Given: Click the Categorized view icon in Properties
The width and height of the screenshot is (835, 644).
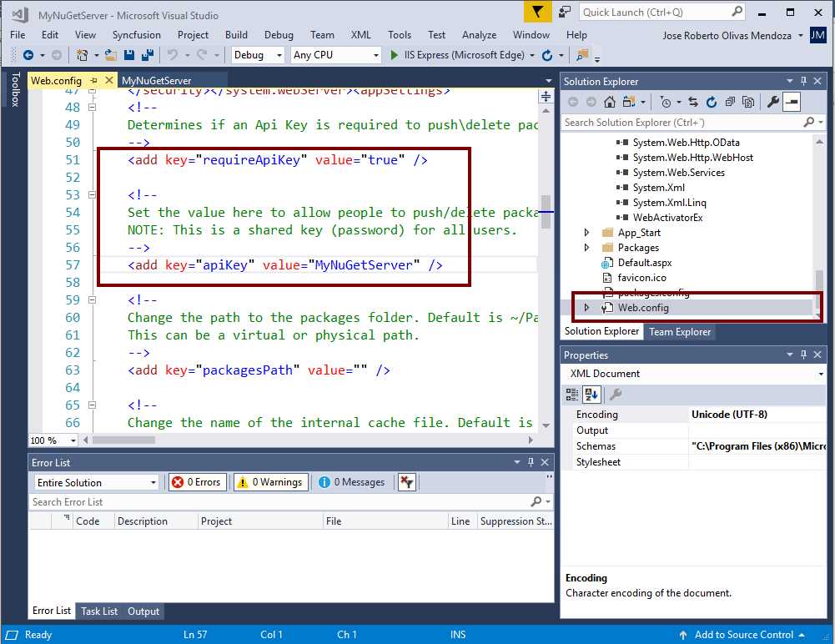Looking at the screenshot, I should (x=572, y=395).
